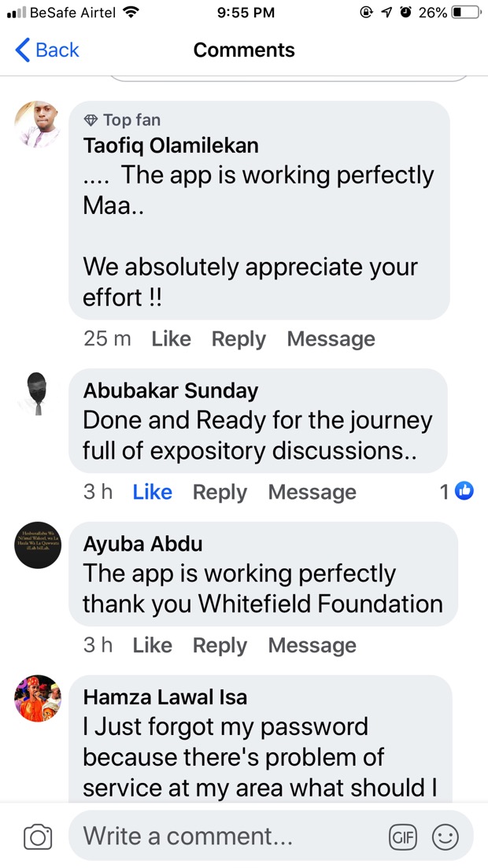
Task: Reply to Taofiq Olamilekan's comment
Action: click(238, 339)
